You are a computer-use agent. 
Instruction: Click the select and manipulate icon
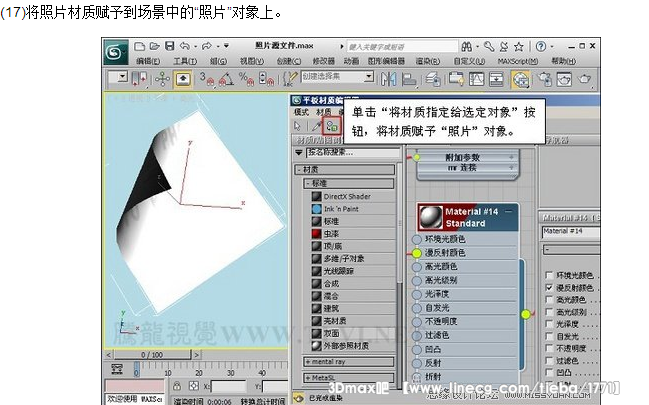click(162, 79)
